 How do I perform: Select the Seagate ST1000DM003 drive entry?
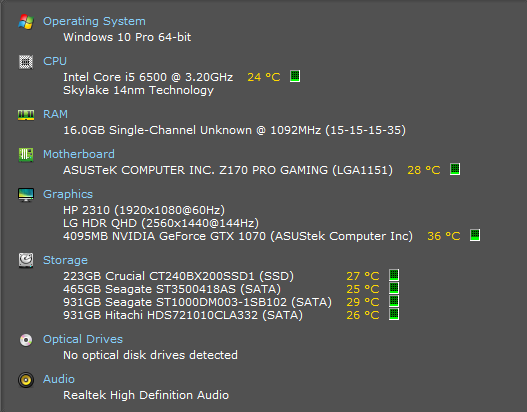[197, 302]
